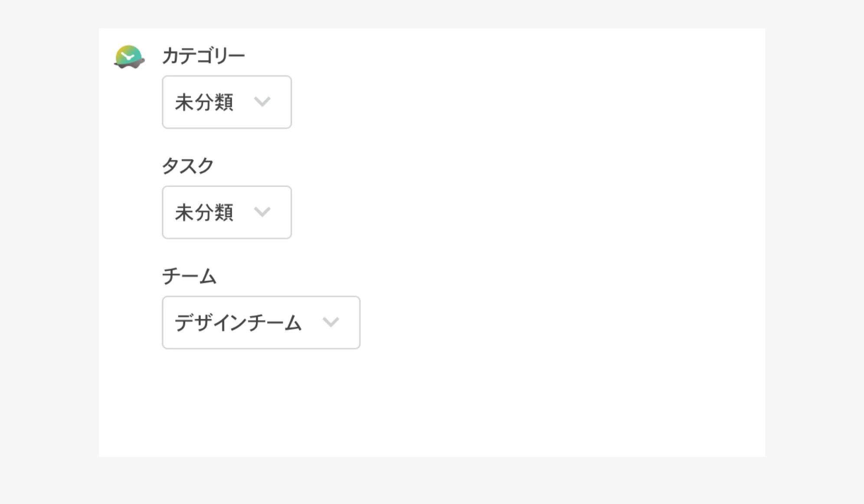Open the カテゴリー selector showing 未分類
The image size is (864, 504).
pos(226,102)
